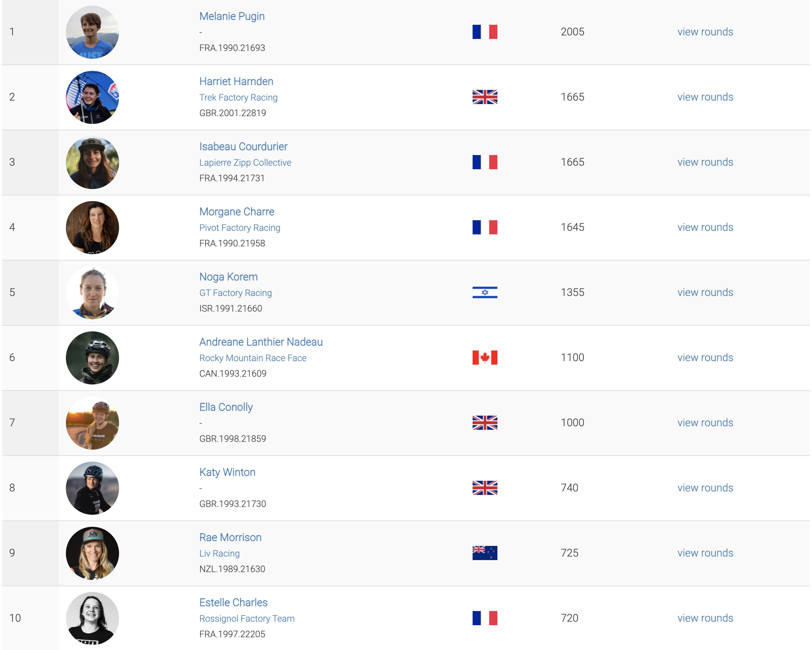Open the Harriet Harnden rider profile link
This screenshot has height=650, width=812.
click(236, 81)
